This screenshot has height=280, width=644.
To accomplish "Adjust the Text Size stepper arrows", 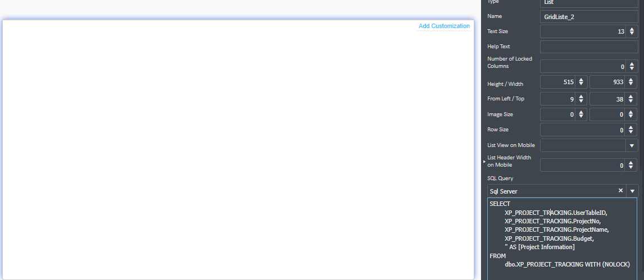I will (632, 31).
